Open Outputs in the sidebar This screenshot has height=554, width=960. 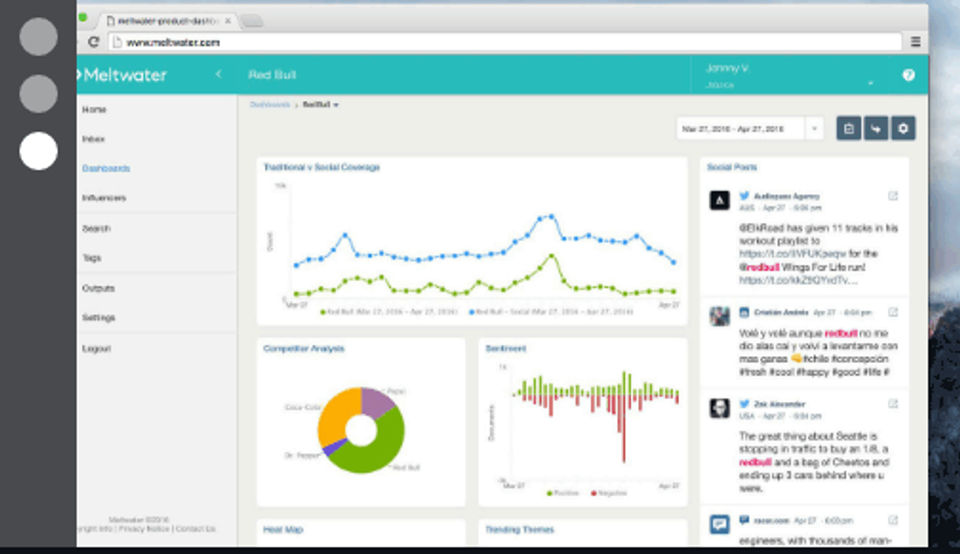[x=98, y=288]
